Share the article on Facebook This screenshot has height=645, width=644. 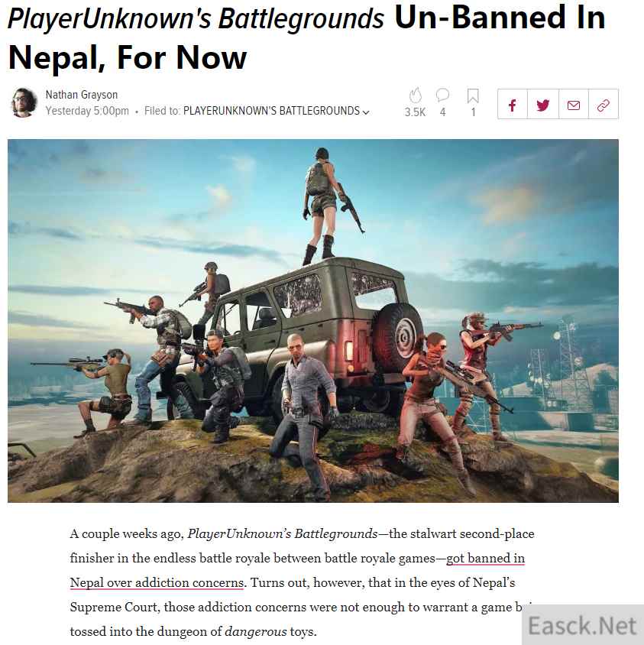513,105
